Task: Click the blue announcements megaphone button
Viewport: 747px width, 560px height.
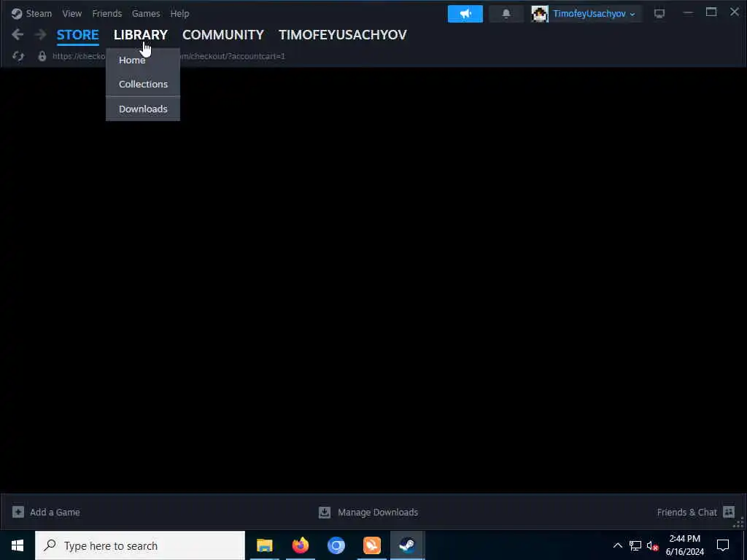Action: (x=465, y=14)
